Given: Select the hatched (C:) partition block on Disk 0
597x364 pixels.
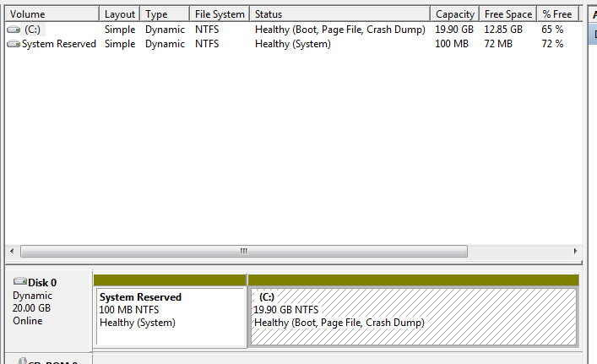Looking at the screenshot, I should 414,317.
